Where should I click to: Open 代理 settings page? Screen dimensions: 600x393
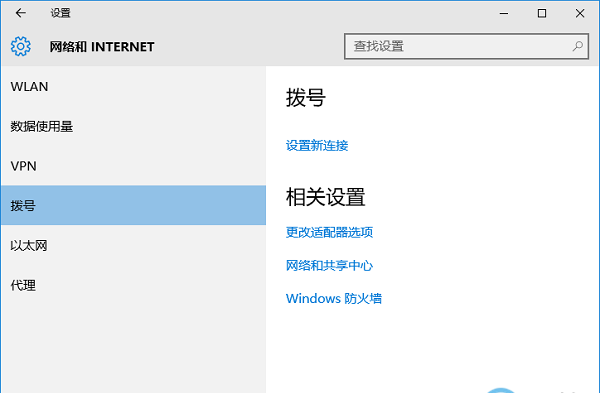[133, 285]
